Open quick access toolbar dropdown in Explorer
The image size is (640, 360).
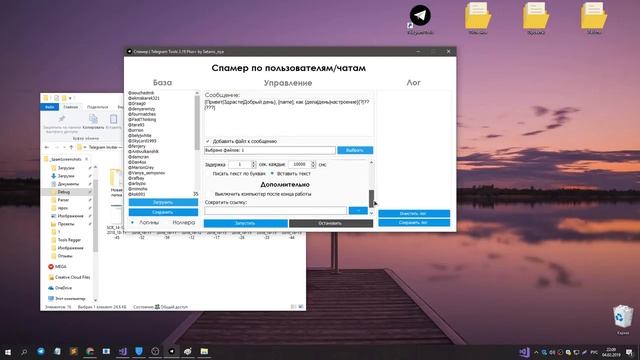71,98
